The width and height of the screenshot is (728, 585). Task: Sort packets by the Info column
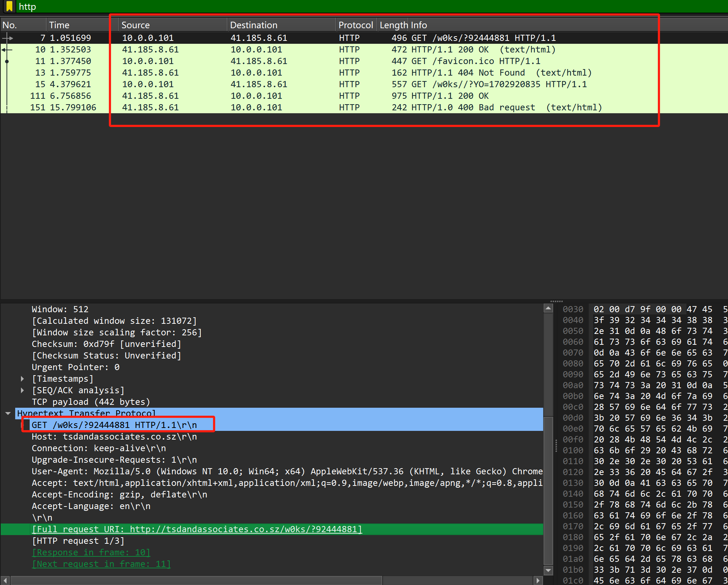[568, 25]
